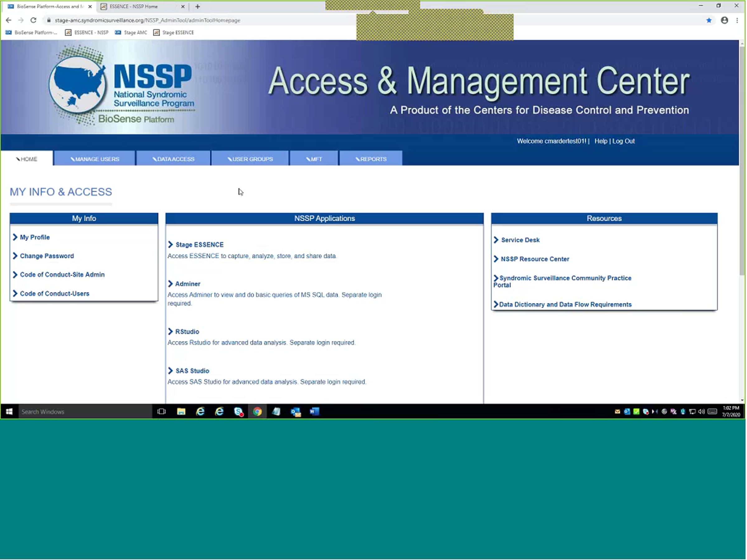The image size is (747, 560).
Task: Open the Chrome three-dot menu
Action: tap(737, 20)
